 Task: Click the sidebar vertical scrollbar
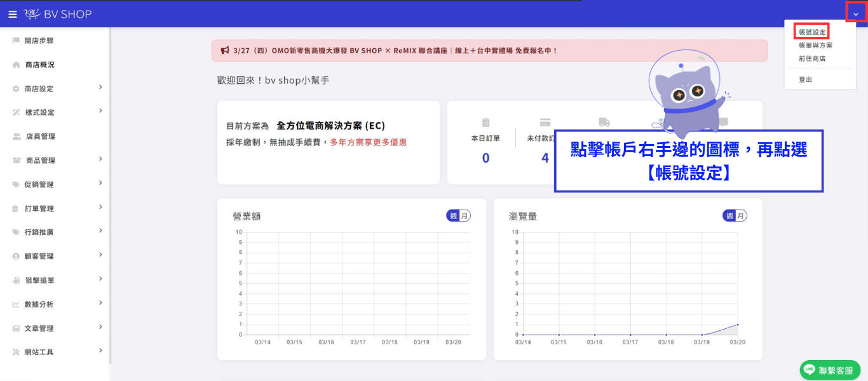[110, 196]
